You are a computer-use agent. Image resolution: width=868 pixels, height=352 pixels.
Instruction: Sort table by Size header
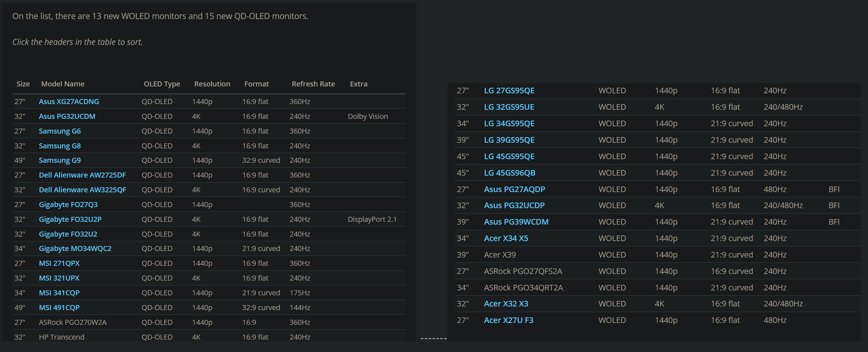click(23, 84)
